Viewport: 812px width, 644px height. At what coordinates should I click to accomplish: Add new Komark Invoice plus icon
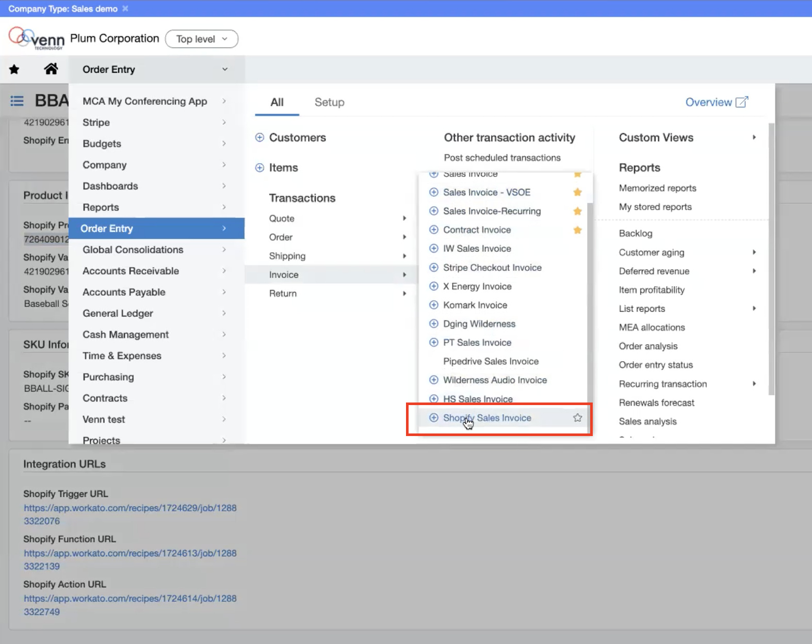pos(434,305)
